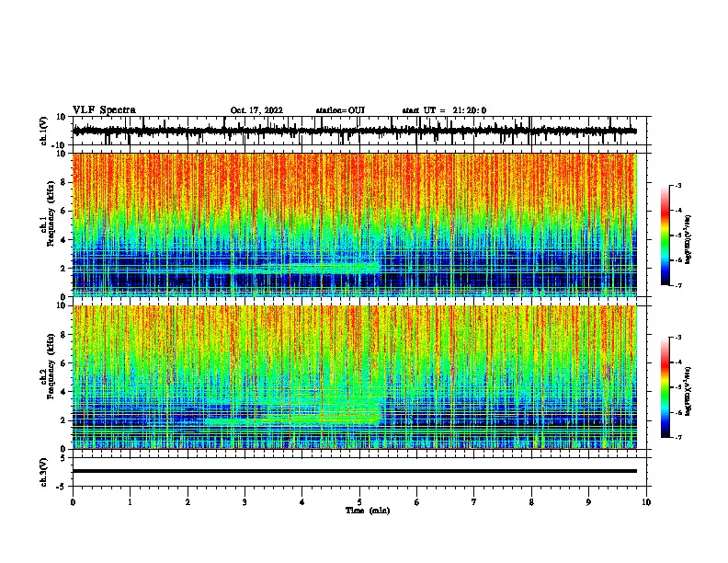Click Time axis tick label "7"
This screenshot has height=563, width=728.
(x=474, y=502)
